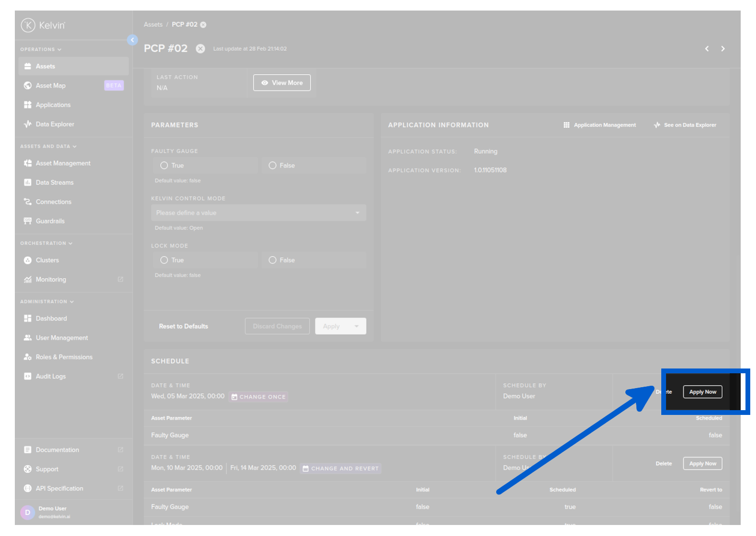Click Reset to Defaults
Viewport: 756px width, 536px height.
pyautogui.click(x=183, y=326)
